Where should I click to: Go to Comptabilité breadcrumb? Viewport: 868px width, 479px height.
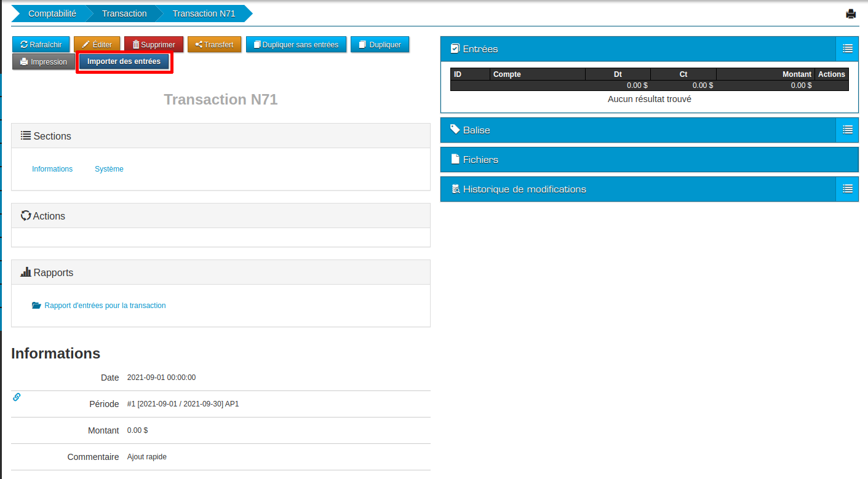point(52,14)
